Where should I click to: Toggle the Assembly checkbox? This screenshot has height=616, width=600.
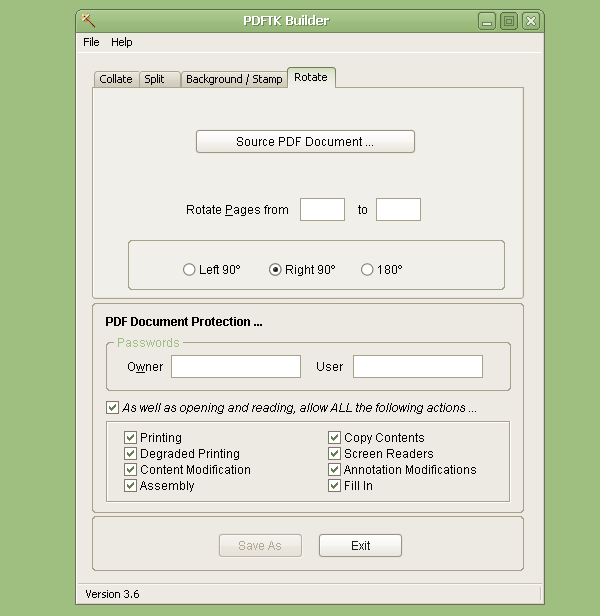pos(130,486)
